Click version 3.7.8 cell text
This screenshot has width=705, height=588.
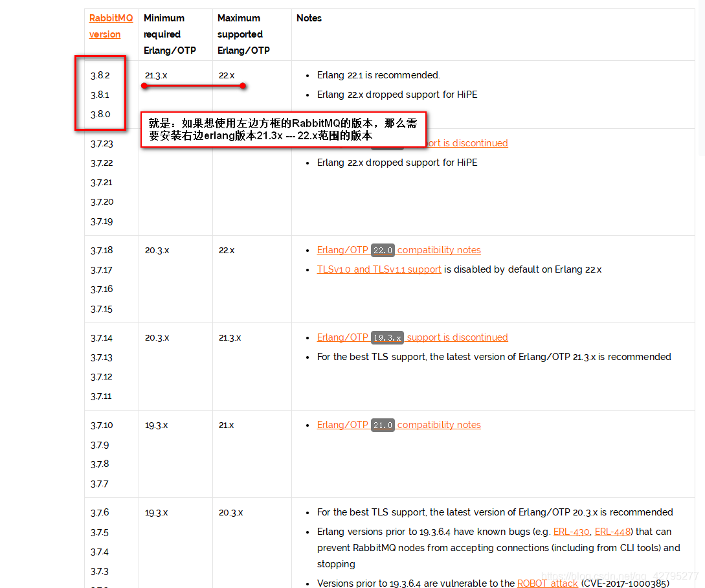click(99, 464)
